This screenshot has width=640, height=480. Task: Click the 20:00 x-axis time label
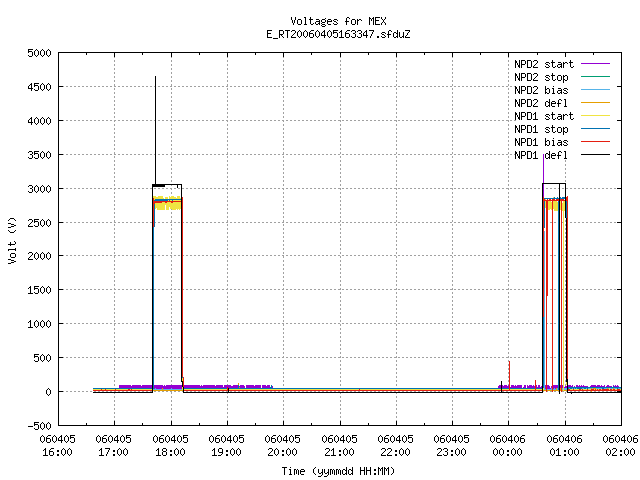[x=282, y=452]
